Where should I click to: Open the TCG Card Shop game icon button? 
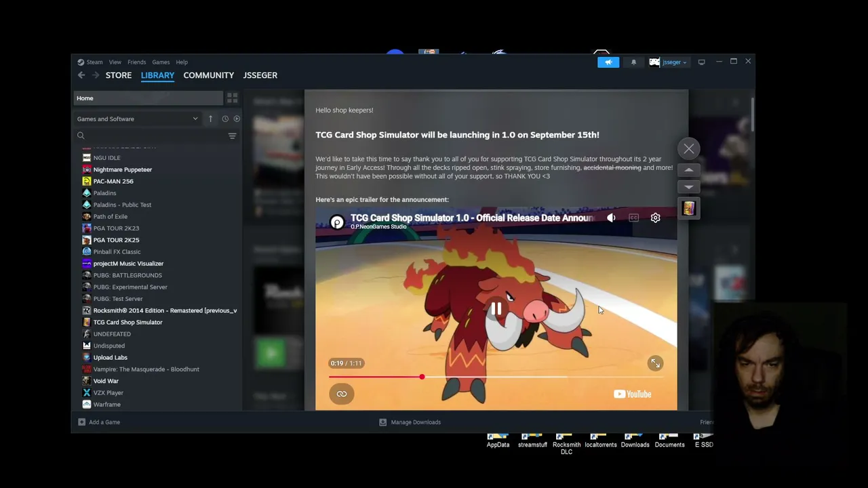pos(689,208)
